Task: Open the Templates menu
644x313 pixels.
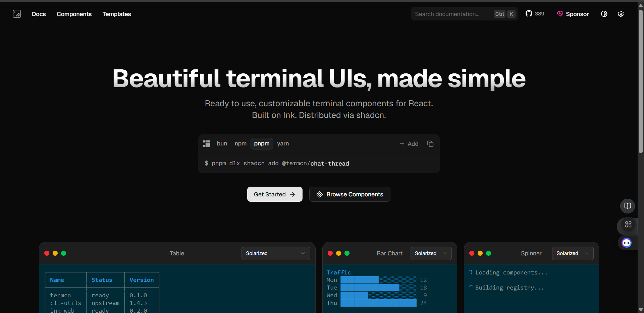Action: click(117, 14)
